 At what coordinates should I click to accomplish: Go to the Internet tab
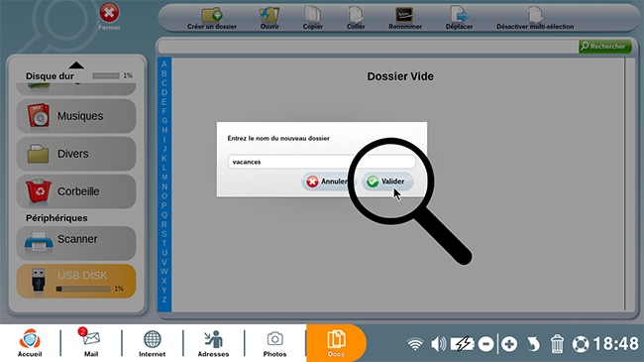pyautogui.click(x=152, y=343)
